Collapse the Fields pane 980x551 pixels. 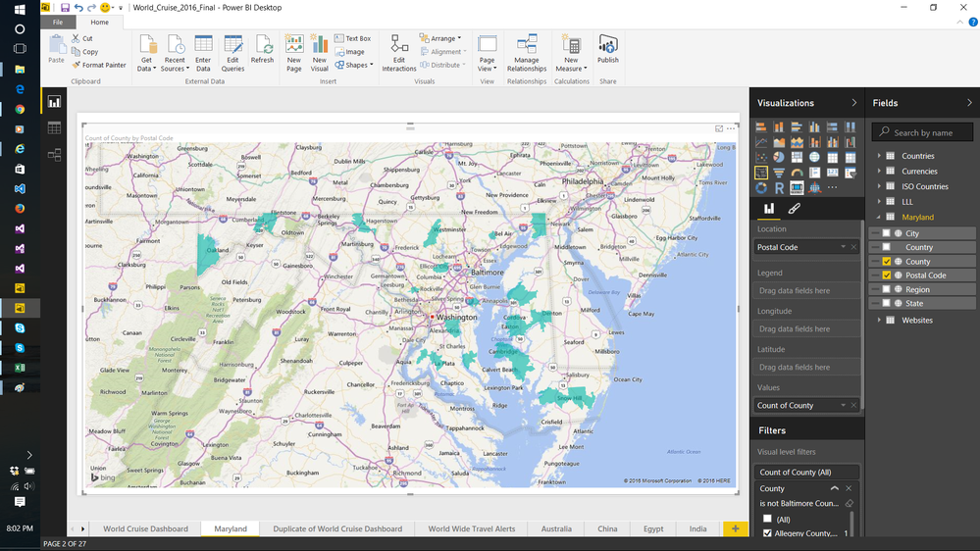point(969,102)
